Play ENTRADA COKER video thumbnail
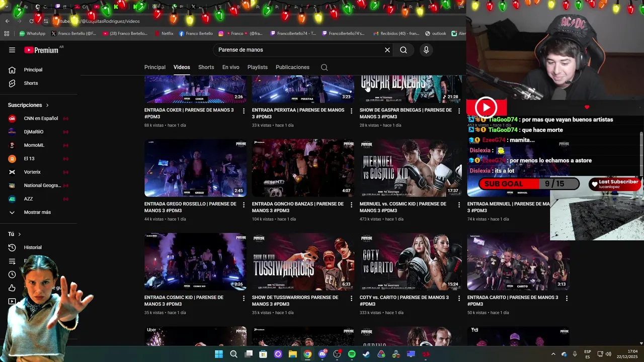The image size is (644, 362). 195,89
